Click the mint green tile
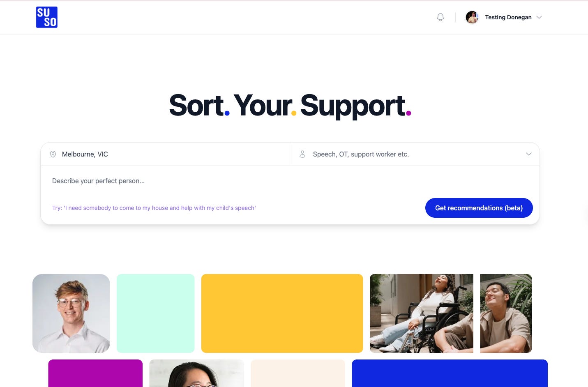The image size is (588, 387). tap(156, 313)
